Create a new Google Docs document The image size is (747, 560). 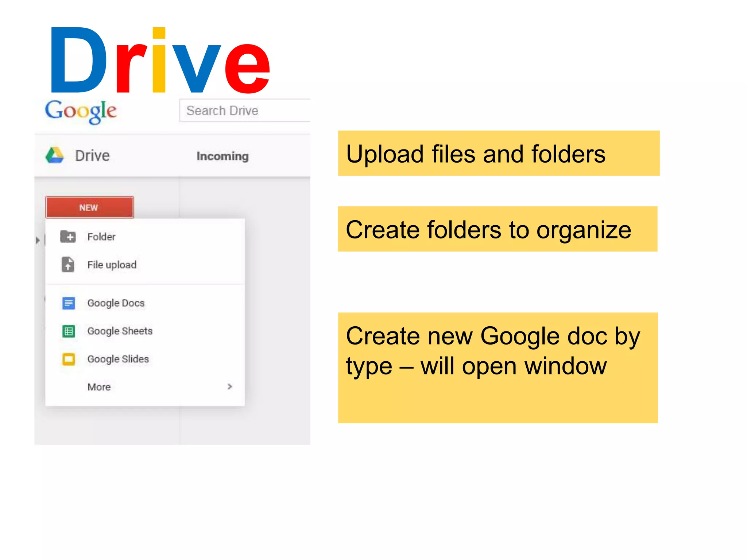pyautogui.click(x=145, y=303)
